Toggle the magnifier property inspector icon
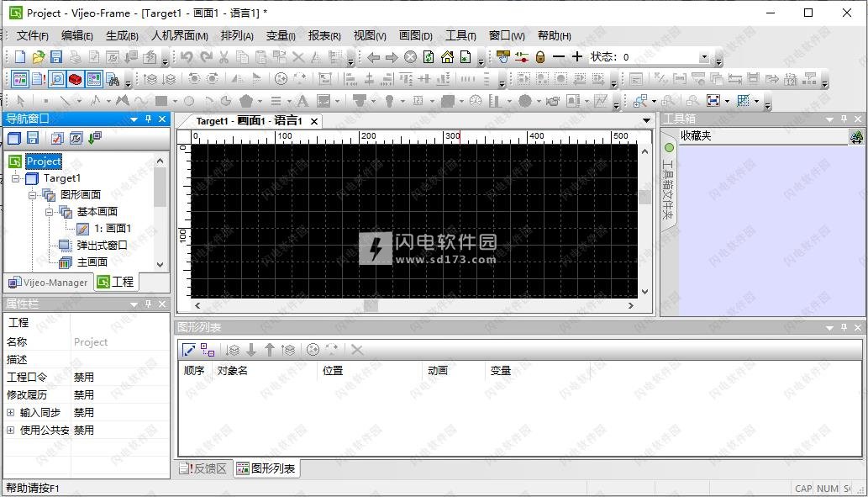 (x=56, y=79)
